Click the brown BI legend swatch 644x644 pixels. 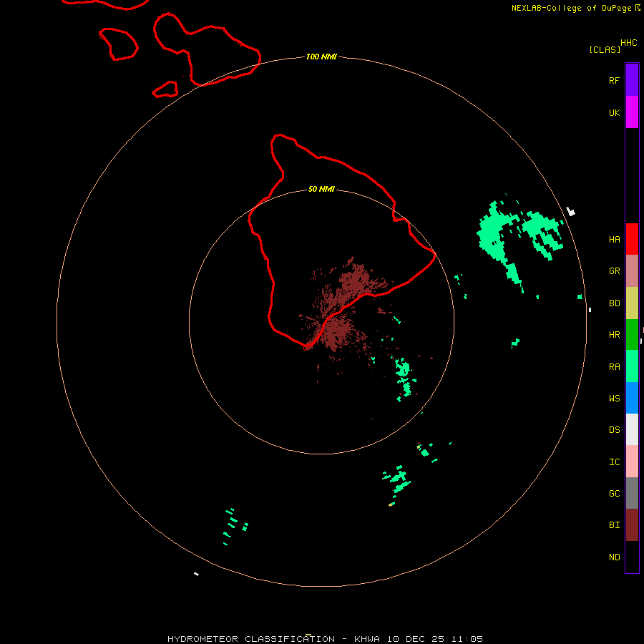click(632, 525)
